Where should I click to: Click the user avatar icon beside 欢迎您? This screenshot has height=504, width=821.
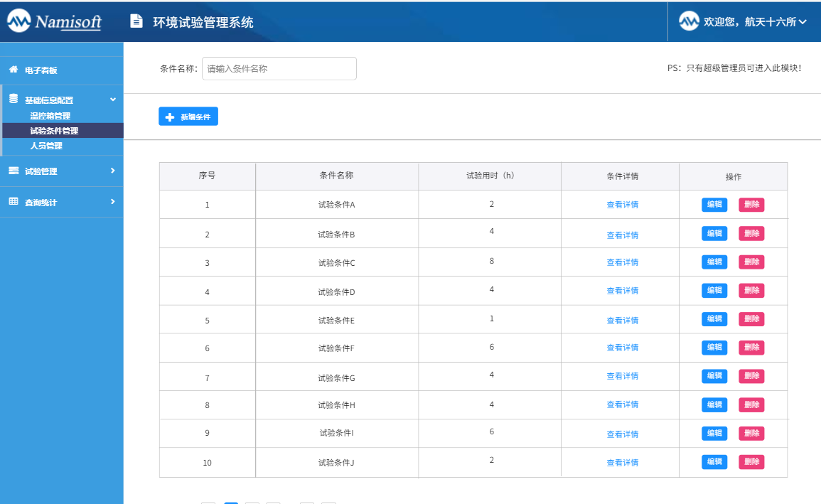coord(689,21)
